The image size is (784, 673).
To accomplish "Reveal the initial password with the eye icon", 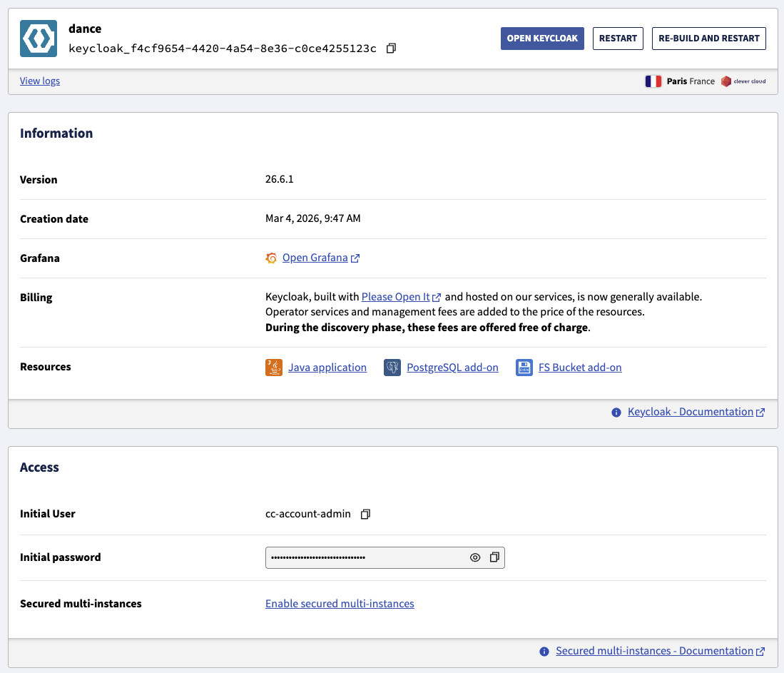I will point(475,557).
